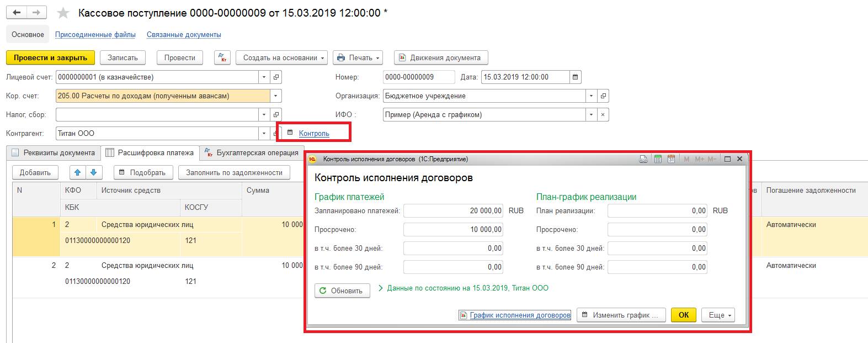Expand Контрагент dropdown arrow
The height and width of the screenshot is (343, 868).
click(264, 134)
